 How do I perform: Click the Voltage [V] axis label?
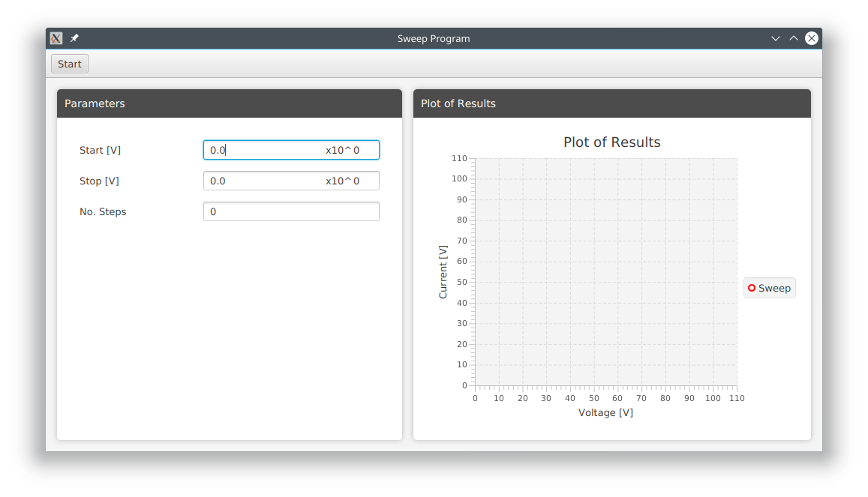[x=605, y=412]
